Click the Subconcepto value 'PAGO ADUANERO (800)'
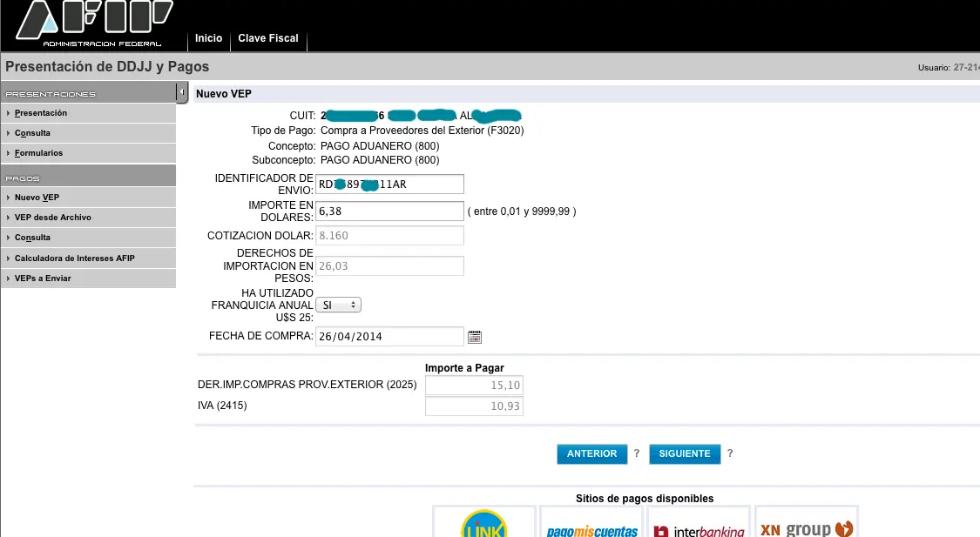This screenshot has width=980, height=537. 380,160
